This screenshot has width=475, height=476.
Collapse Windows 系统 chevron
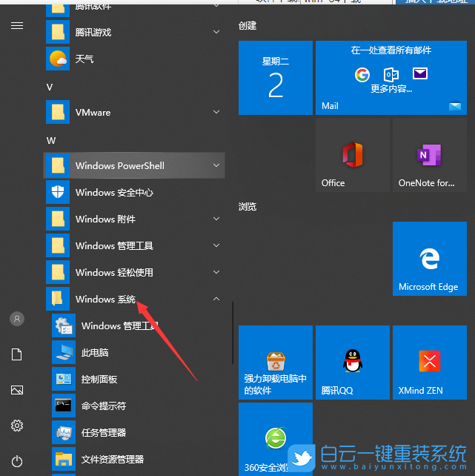[x=216, y=299]
